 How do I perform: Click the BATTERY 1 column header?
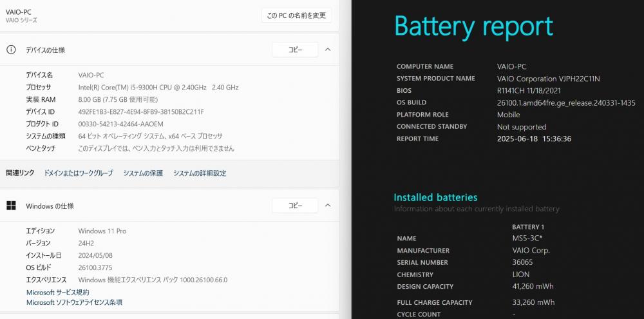click(x=528, y=227)
